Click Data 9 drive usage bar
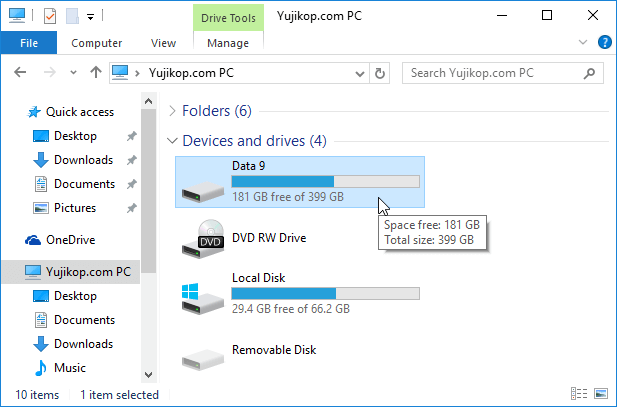This screenshot has height=407, width=617. coord(325,181)
